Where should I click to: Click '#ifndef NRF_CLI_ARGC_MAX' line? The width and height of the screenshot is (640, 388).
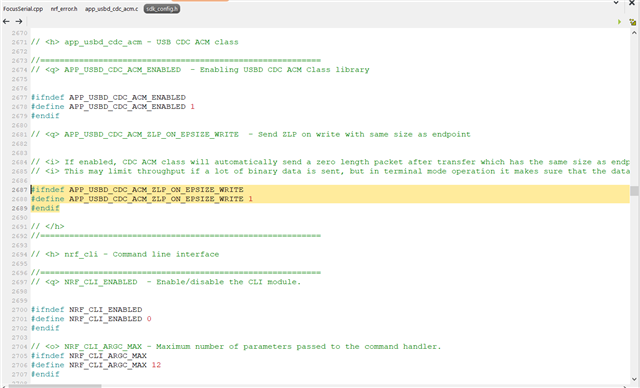(x=89, y=356)
